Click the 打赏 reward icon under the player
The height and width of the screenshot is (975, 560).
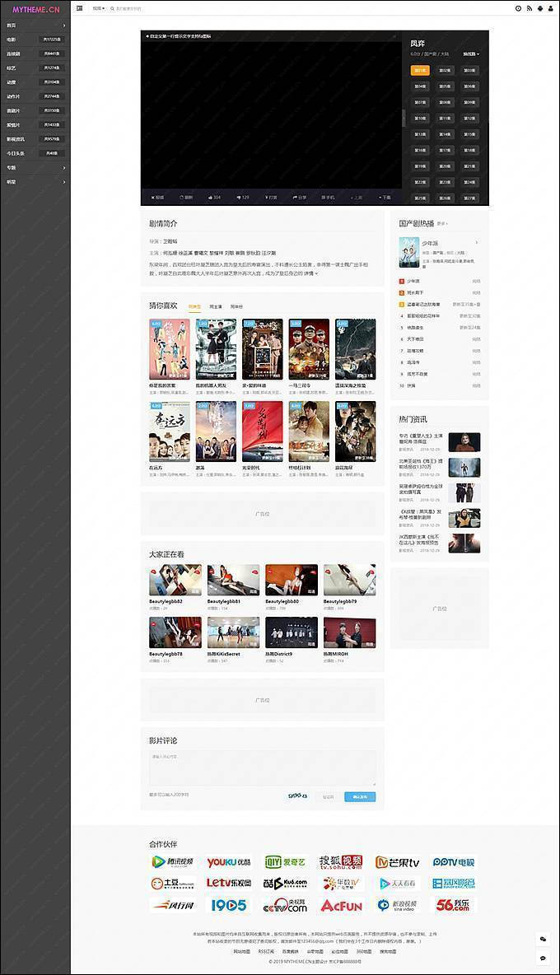[x=271, y=197]
